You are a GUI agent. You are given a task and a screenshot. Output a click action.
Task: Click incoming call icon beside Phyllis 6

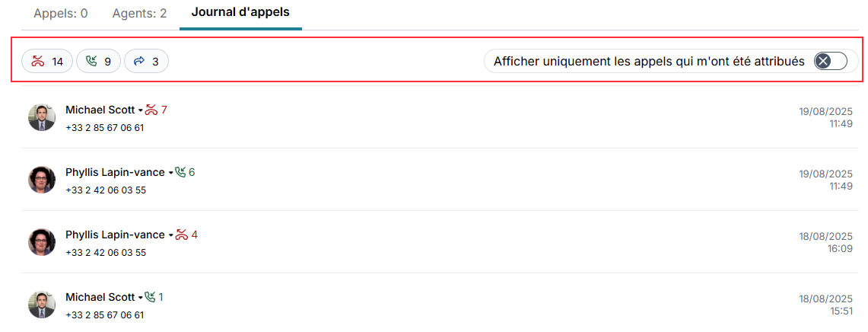[x=180, y=173]
